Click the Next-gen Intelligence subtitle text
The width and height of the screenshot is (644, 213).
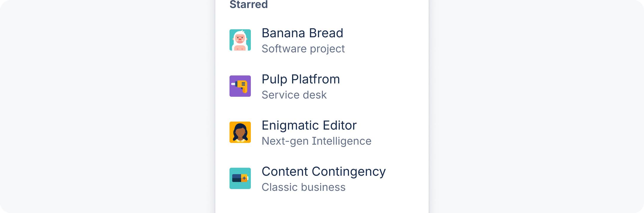coord(316,141)
